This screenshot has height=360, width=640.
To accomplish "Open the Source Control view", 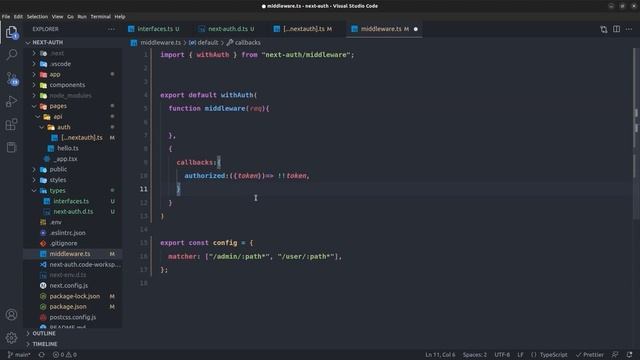I will (x=12, y=78).
